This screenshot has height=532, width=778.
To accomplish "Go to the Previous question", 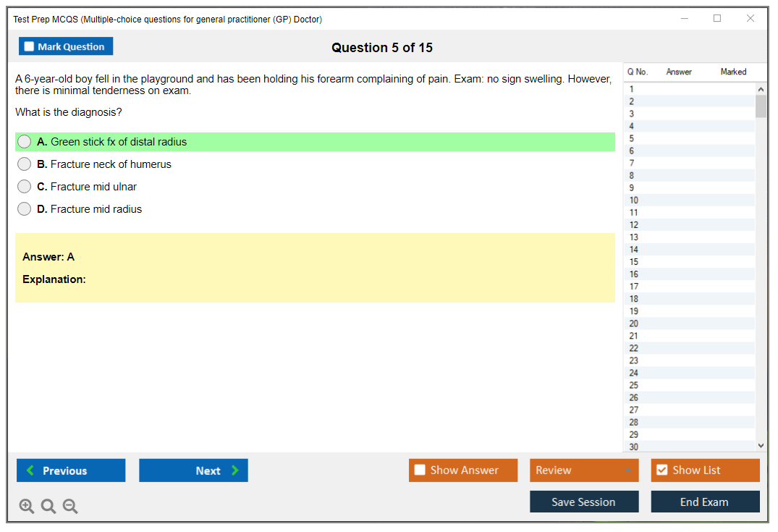I will [71, 470].
